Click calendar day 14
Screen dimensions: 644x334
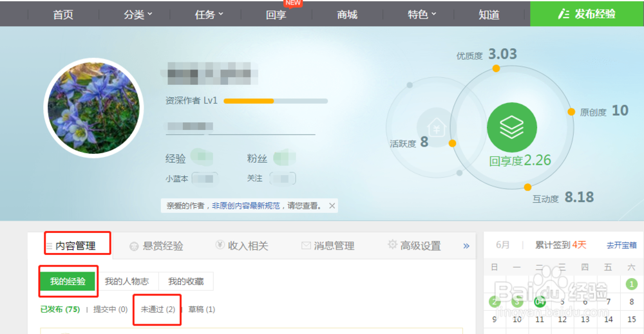(x=609, y=319)
